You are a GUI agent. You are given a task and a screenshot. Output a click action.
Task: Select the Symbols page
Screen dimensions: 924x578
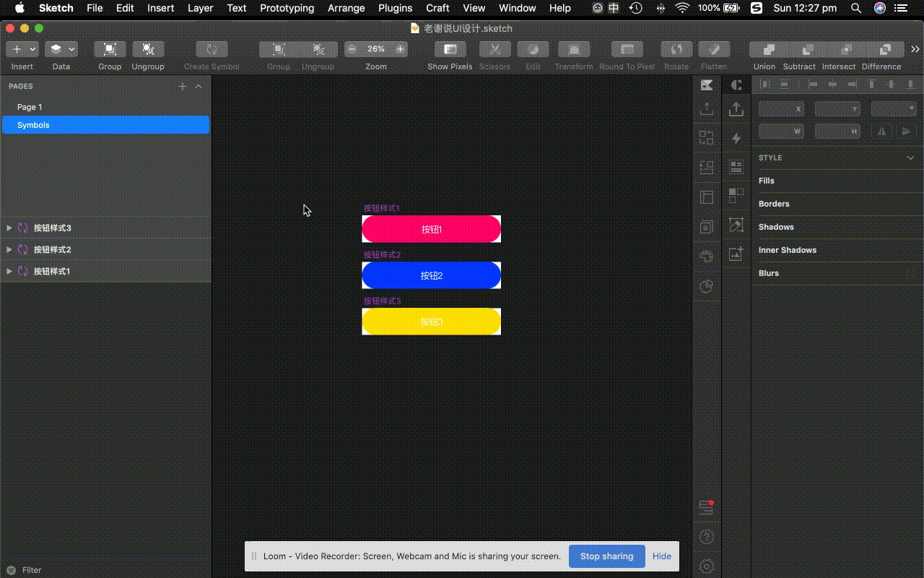(105, 125)
